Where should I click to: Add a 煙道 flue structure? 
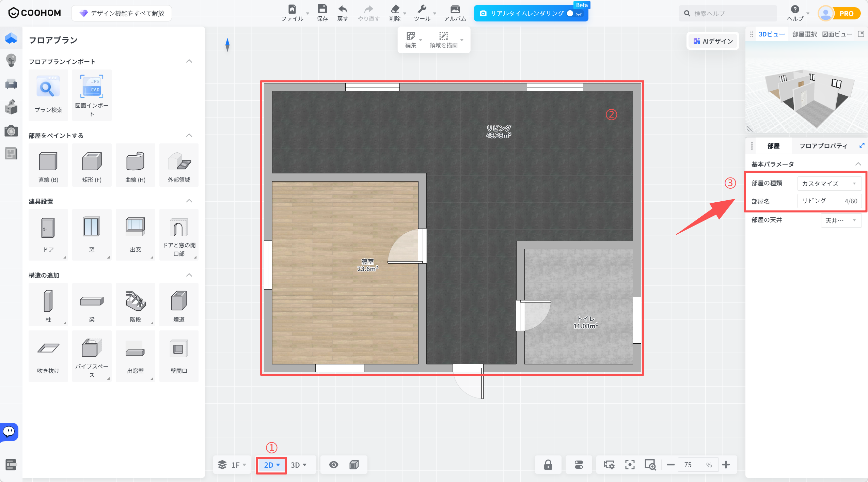click(x=179, y=305)
